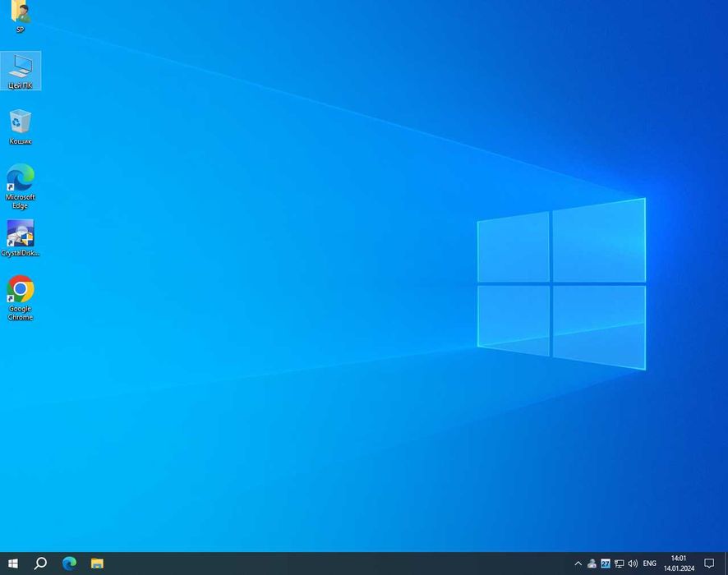The image size is (728, 575).
Task: Open the Action Center notifications icon
Action: (709, 563)
